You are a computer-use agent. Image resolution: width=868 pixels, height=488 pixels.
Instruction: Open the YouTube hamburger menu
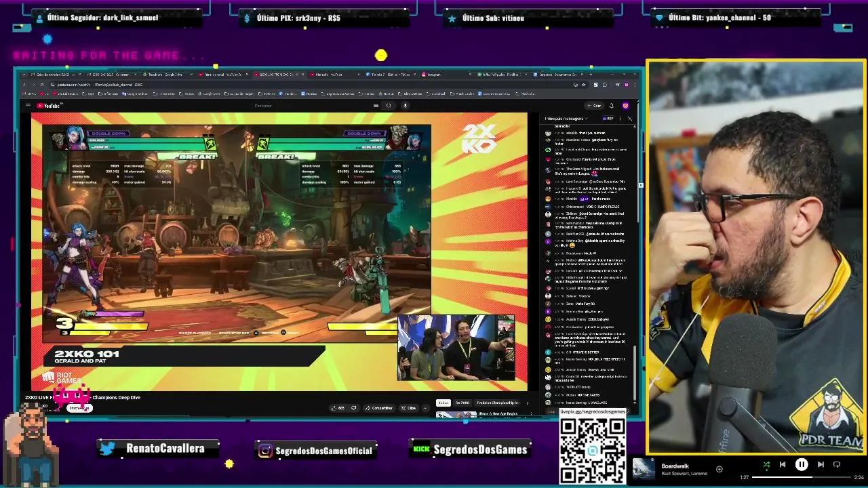click(x=28, y=105)
